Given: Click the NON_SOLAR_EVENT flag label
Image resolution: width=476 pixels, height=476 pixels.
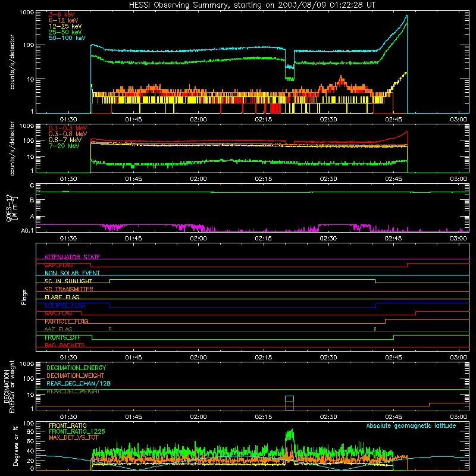Looking at the screenshot, I should 72,273.
